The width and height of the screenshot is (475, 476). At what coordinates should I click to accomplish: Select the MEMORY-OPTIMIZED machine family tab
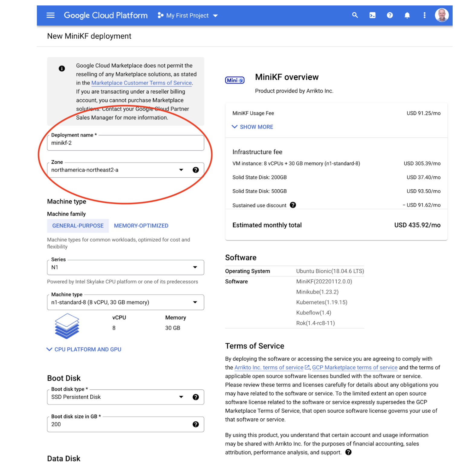pyautogui.click(x=141, y=226)
